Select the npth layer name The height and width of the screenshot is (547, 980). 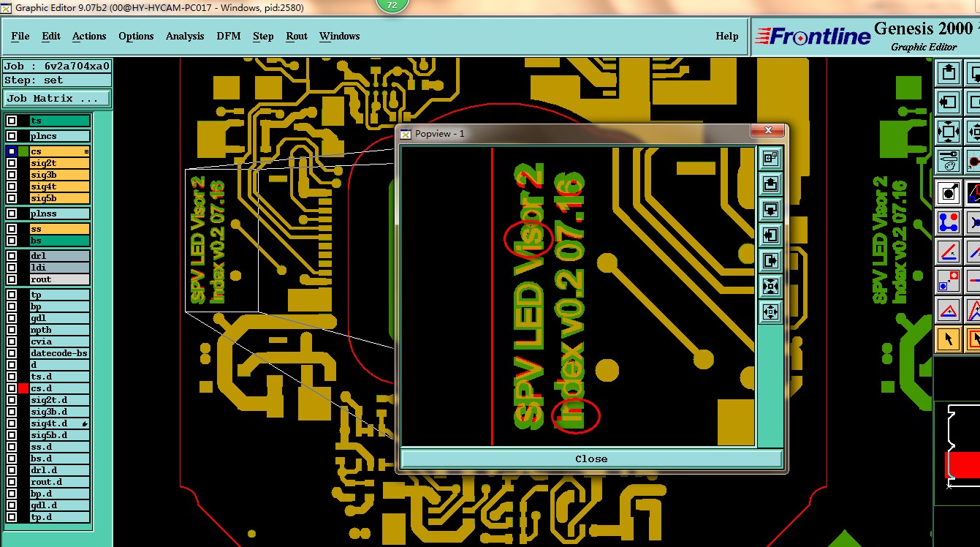click(x=59, y=330)
